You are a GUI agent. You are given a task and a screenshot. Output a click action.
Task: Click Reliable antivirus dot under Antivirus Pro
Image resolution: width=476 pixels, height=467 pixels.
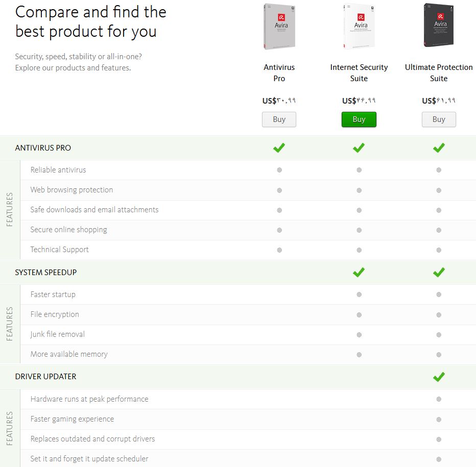point(279,170)
